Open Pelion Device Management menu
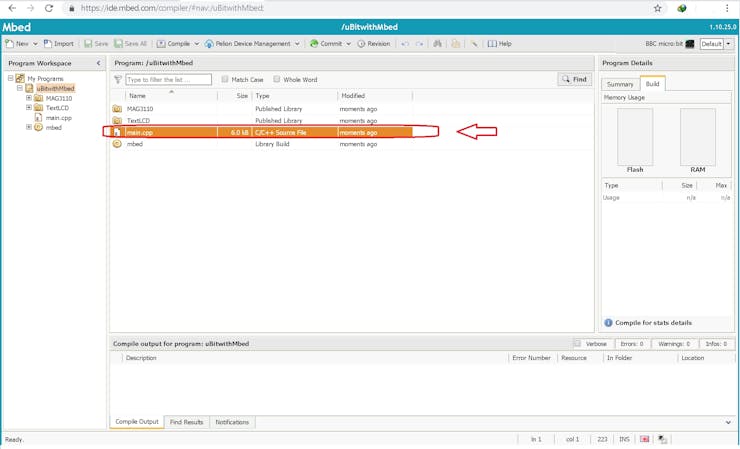 [248, 43]
